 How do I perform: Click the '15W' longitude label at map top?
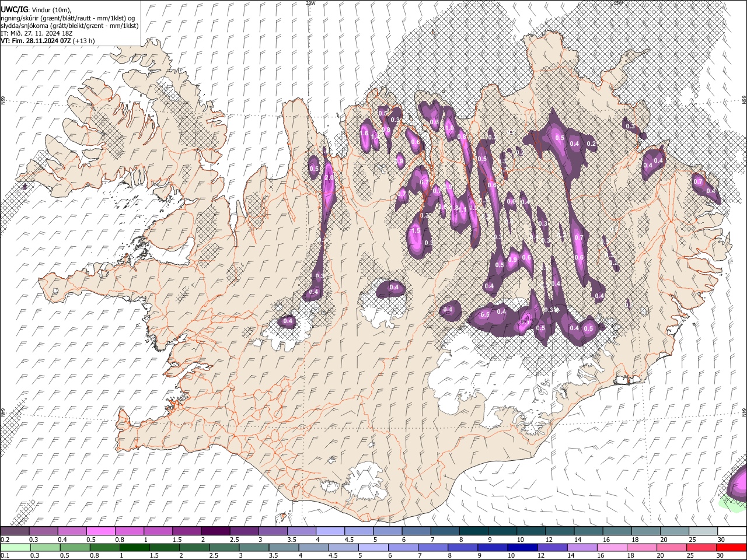click(618, 3)
